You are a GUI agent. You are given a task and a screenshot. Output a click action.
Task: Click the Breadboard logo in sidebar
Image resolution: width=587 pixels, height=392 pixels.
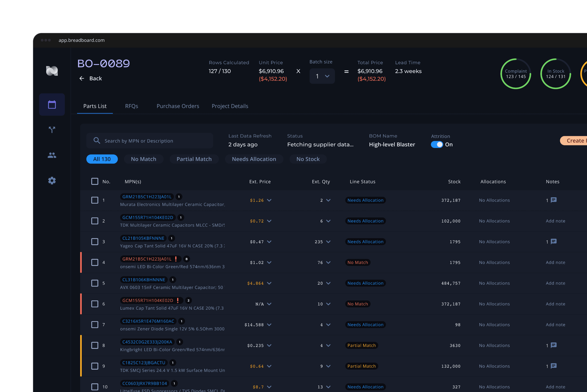(x=52, y=71)
